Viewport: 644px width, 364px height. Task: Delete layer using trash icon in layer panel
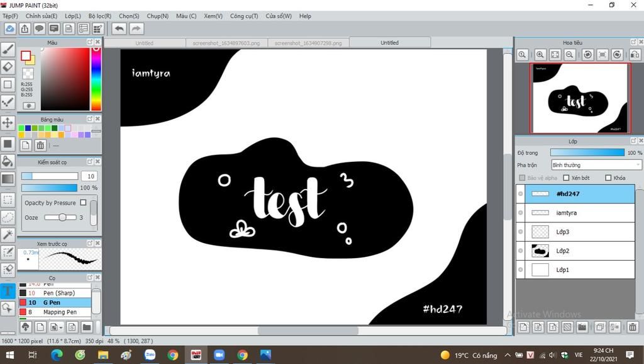[633, 327]
